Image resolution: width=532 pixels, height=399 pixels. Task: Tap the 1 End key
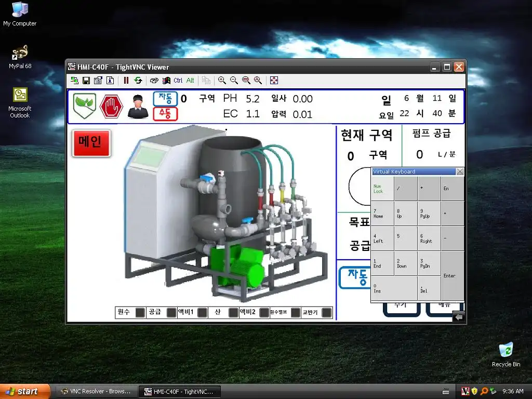[382, 263]
